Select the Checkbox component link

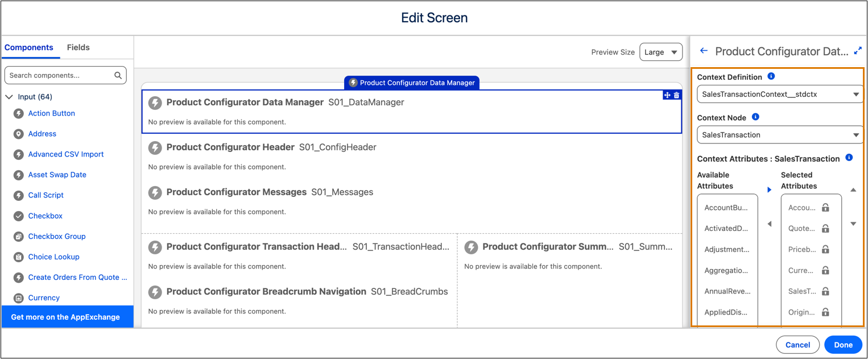[x=46, y=216]
